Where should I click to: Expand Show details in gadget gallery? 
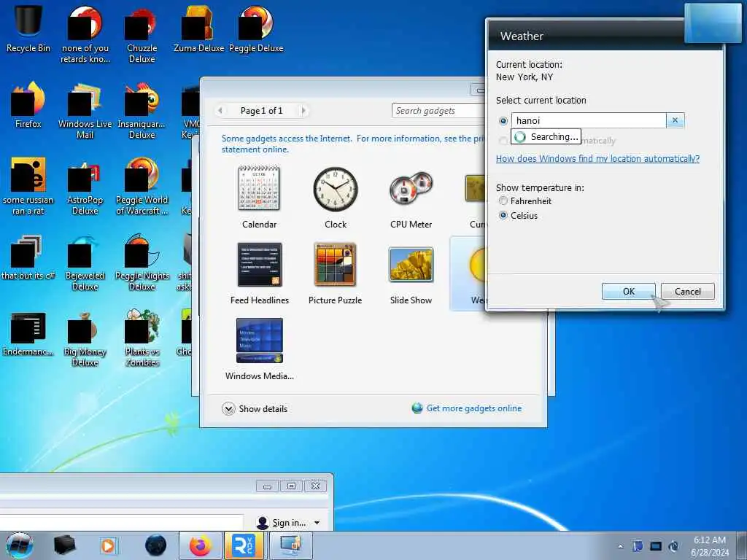pos(255,408)
